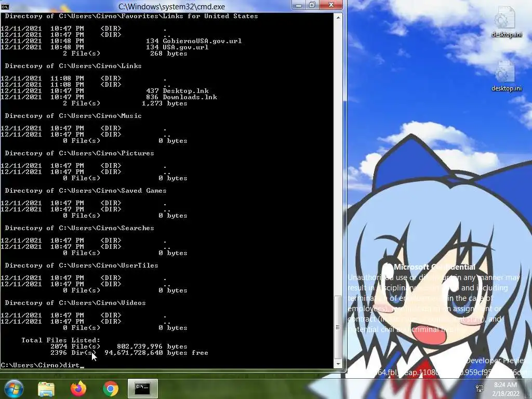This screenshot has height=399, width=532.
Task: Click the cmd.exe title bar text
Action: pyautogui.click(x=171, y=6)
